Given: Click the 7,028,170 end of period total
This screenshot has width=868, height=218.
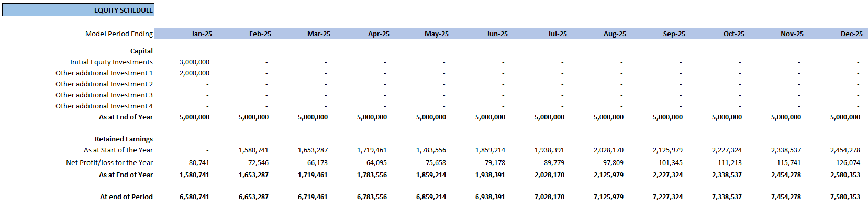Looking at the screenshot, I should [549, 197].
